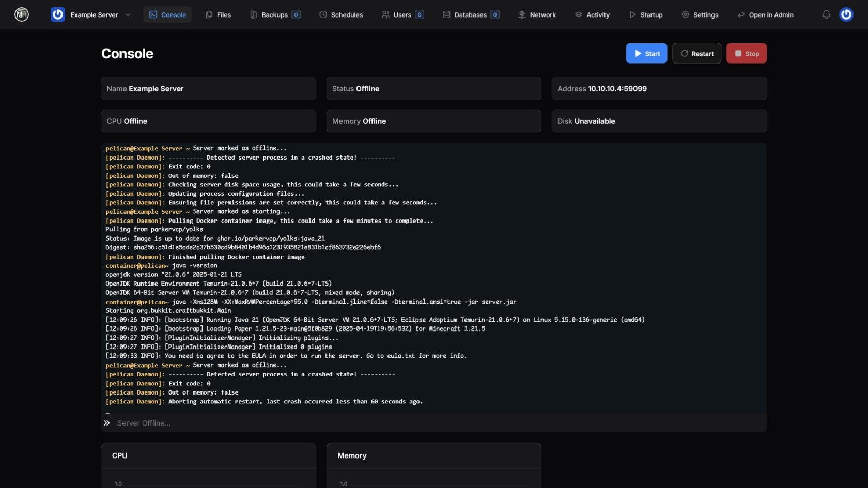
Task: Click the Databases count badge
Action: coord(495,14)
